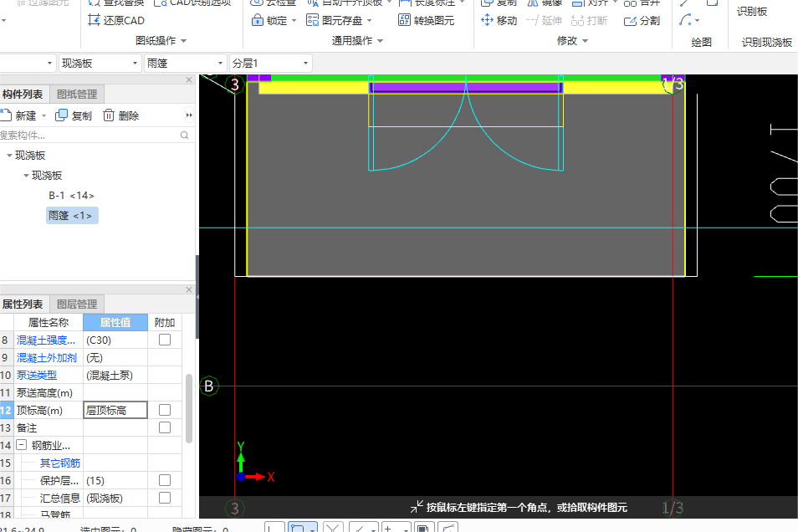Click the 顶标高 value field 层顶标高
The height and width of the screenshot is (532, 798).
click(115, 410)
